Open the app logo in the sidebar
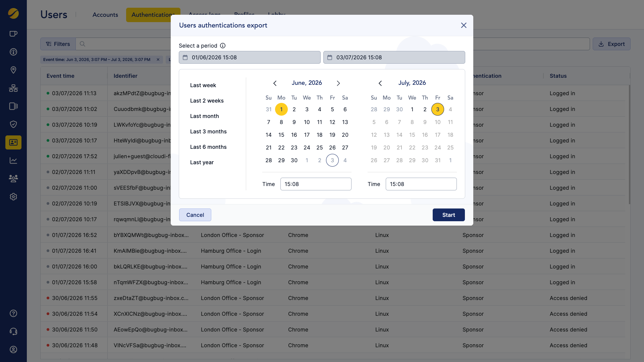This screenshot has height=362, width=644. click(13, 13)
